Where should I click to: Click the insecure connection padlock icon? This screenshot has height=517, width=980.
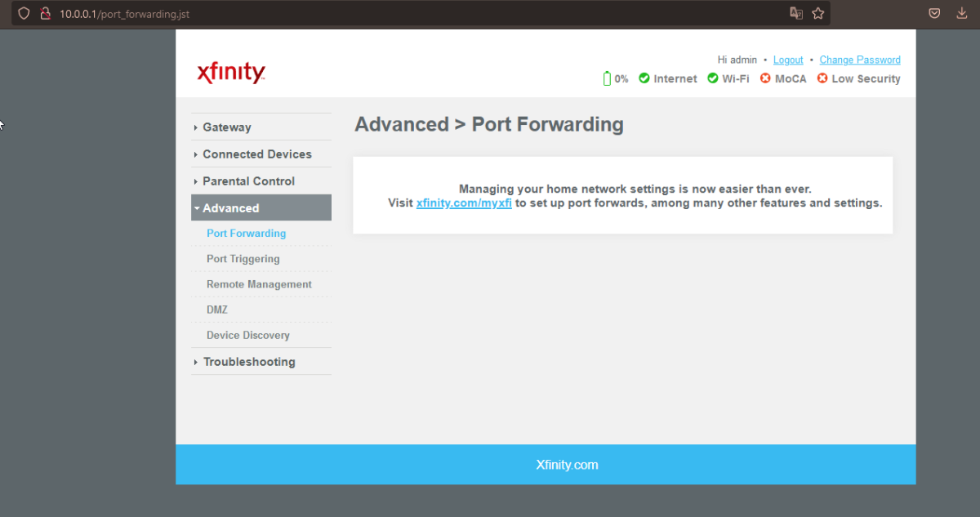click(46, 14)
